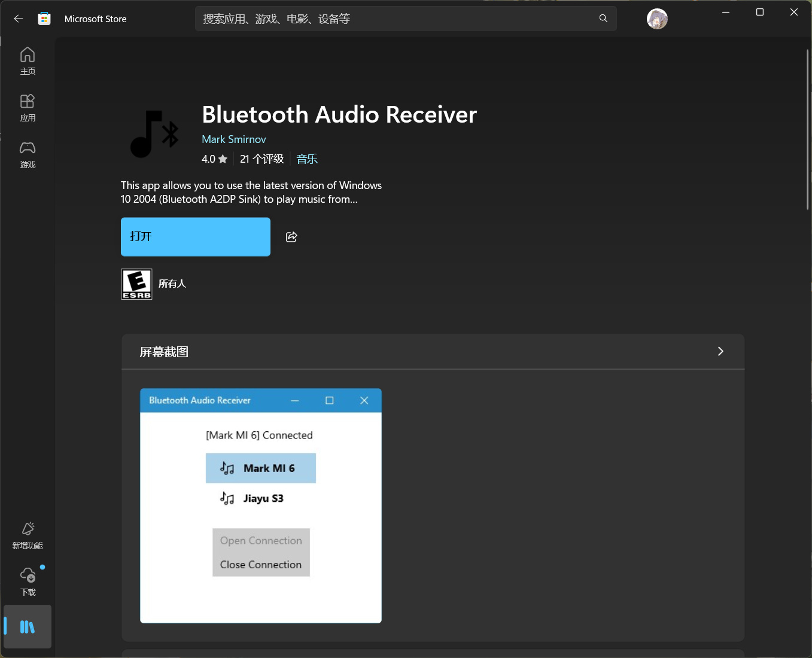Open the 应用 (Apps) section
The width and height of the screenshot is (812, 658).
(28, 108)
